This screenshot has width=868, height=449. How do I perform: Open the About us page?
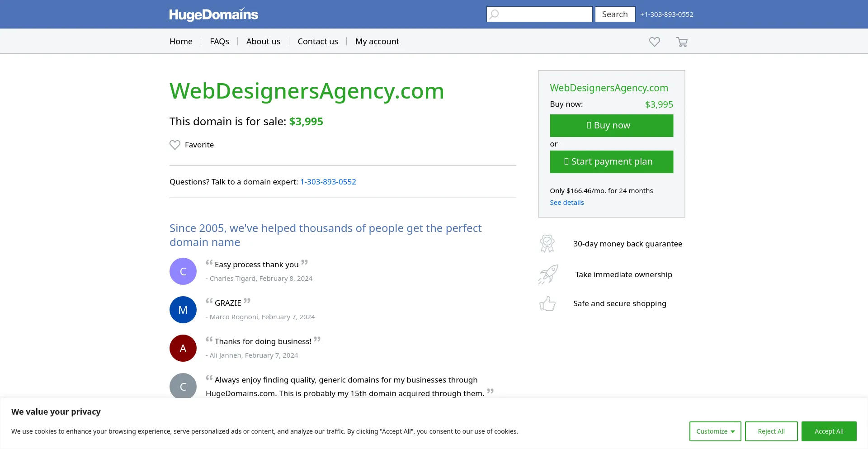[x=263, y=42]
